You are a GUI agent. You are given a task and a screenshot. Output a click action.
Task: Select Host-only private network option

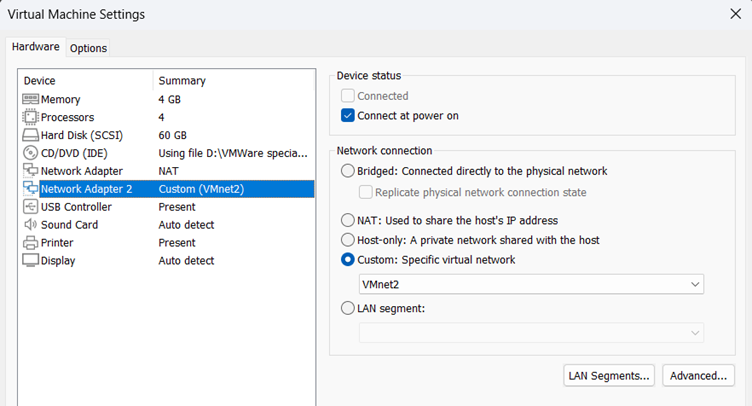pos(348,240)
